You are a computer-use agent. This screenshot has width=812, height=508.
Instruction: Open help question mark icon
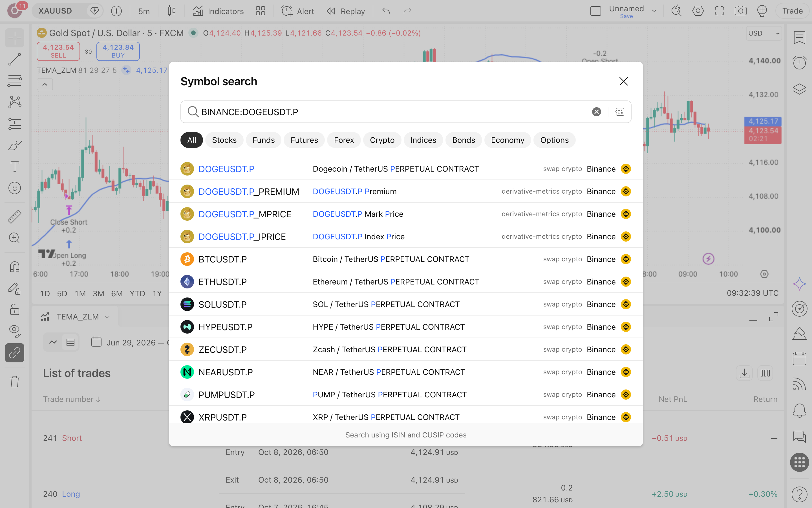[x=800, y=494]
